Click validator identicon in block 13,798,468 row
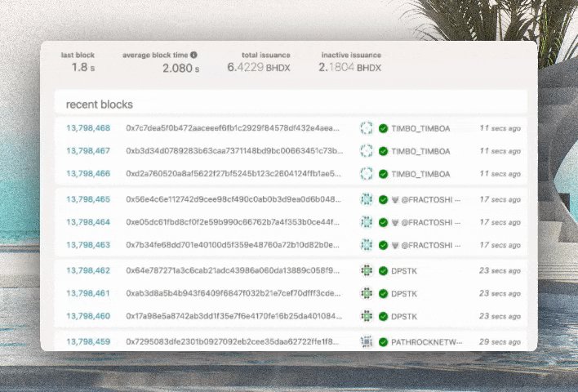578x392 pixels. pos(367,128)
